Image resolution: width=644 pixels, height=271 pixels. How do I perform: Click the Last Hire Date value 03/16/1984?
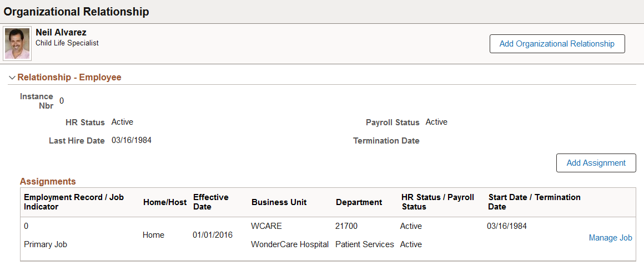132,141
